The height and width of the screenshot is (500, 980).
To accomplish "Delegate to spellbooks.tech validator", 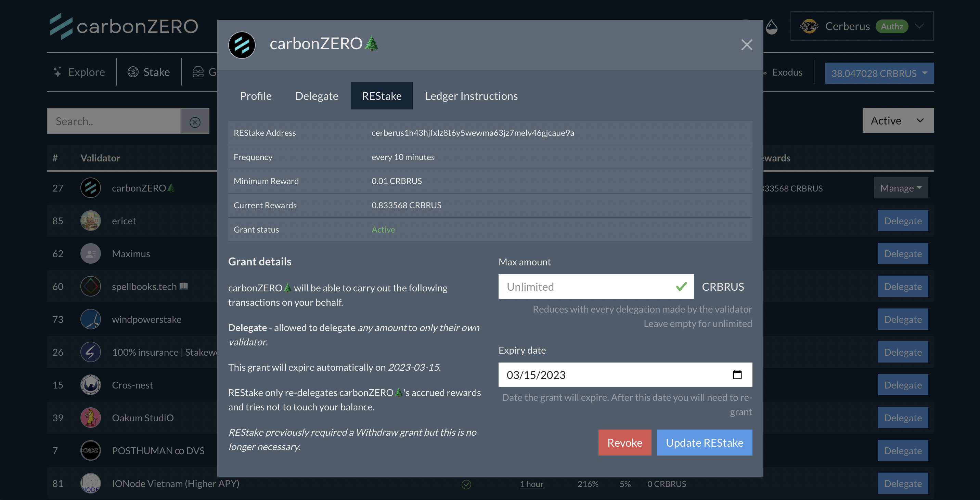I will pos(903,286).
